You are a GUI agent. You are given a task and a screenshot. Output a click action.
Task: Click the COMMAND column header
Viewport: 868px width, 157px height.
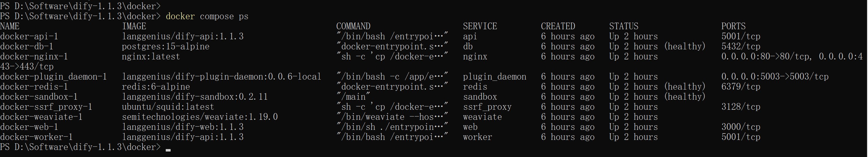pyautogui.click(x=353, y=26)
